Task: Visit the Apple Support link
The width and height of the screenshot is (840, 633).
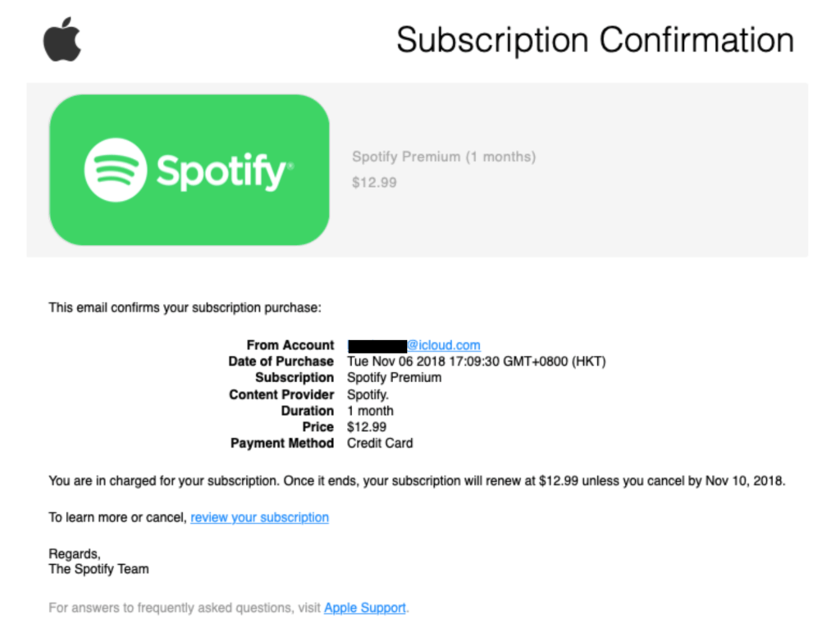Action: 365,608
